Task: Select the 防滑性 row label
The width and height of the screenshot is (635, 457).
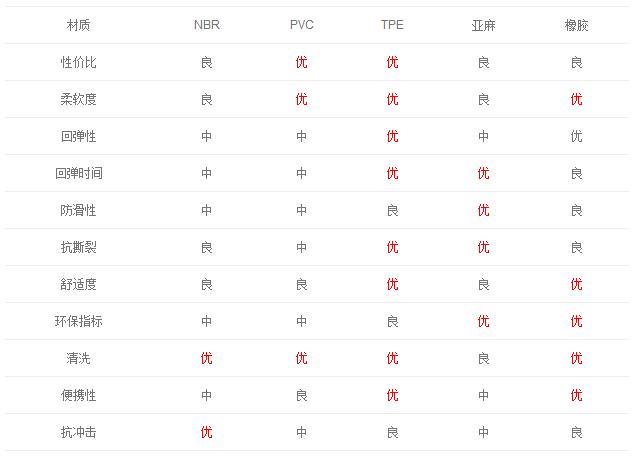Action: pyautogui.click(x=78, y=210)
